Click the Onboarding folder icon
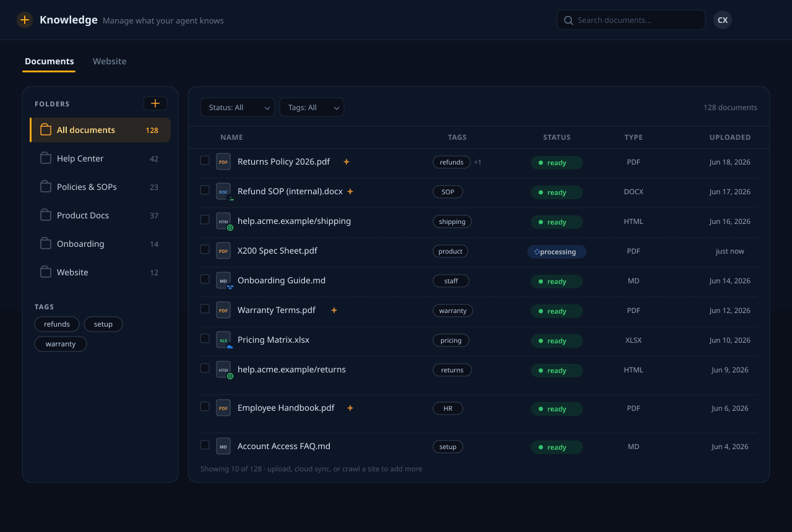 pyautogui.click(x=46, y=244)
